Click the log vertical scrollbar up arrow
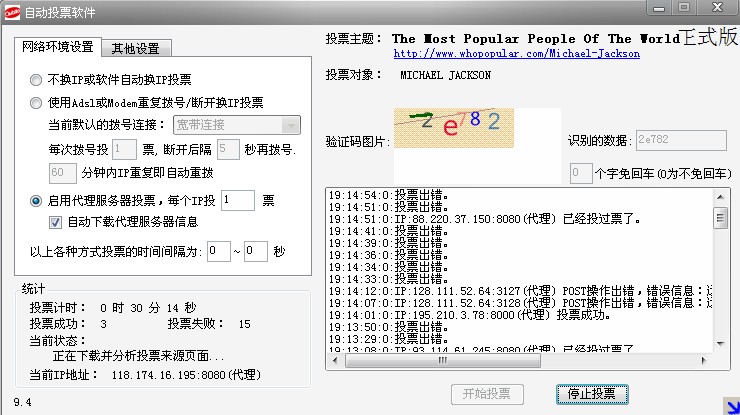 [720, 196]
